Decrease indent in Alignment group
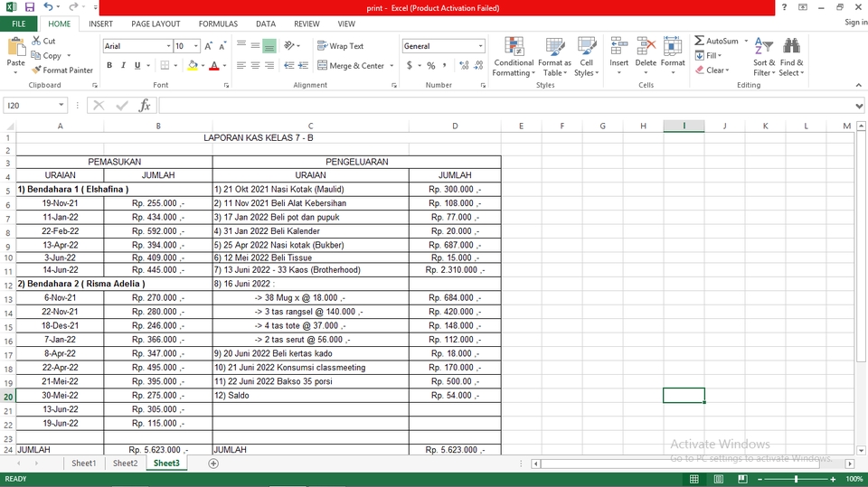 pyautogui.click(x=289, y=65)
